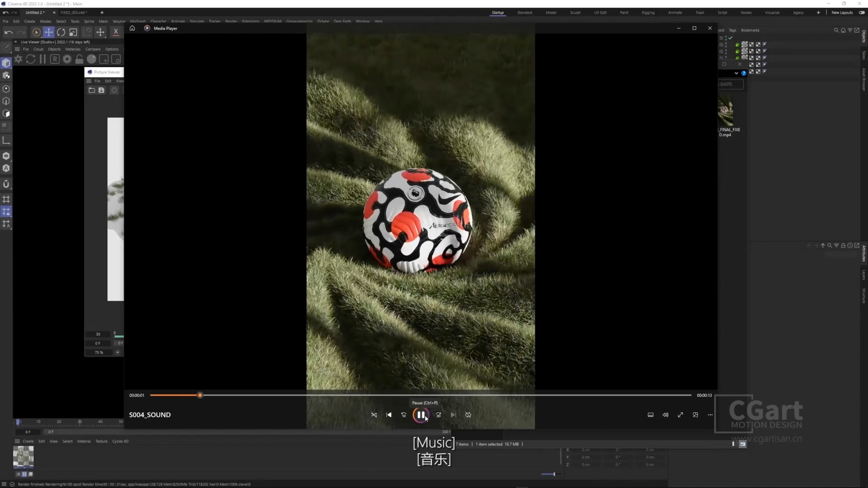Screen dimensions: 868x488
Task: Open the Live Viewer Materials menu
Action: point(73,49)
